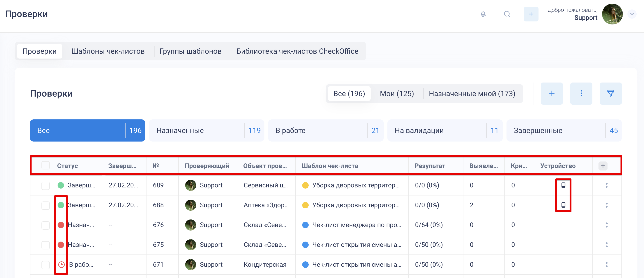The height and width of the screenshot is (278, 644).
Task: Show Назначенные мной (173) checks
Action: pos(472,93)
